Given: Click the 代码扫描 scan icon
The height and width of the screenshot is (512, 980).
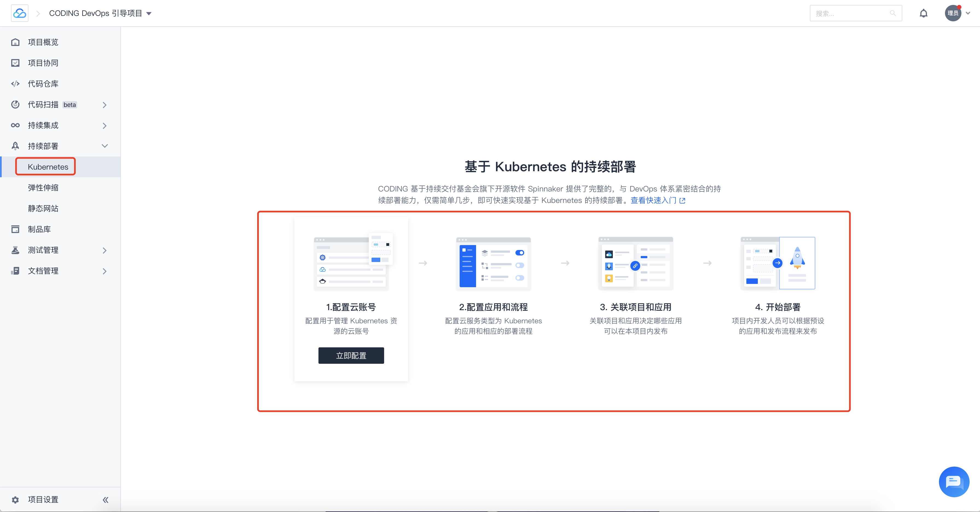Looking at the screenshot, I should coord(15,104).
